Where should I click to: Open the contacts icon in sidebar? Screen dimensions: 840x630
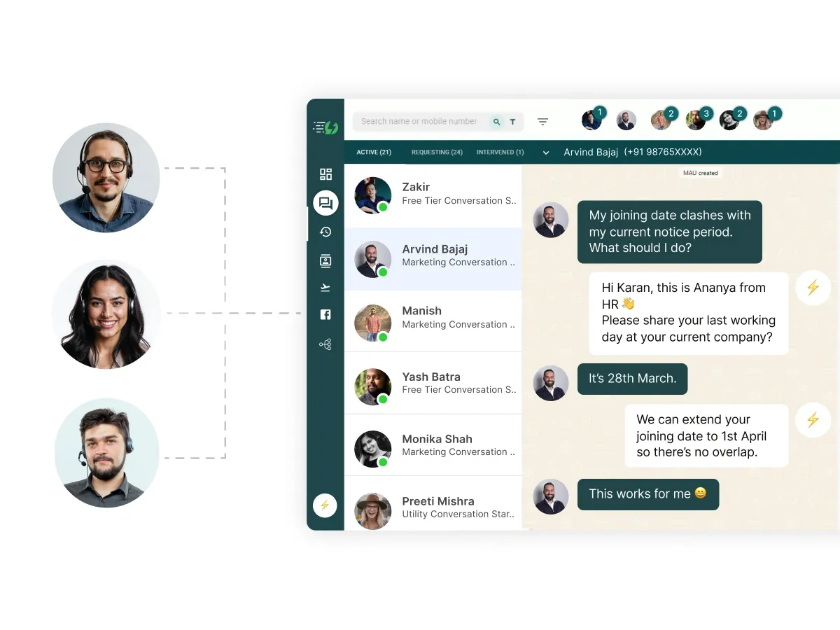(x=325, y=260)
